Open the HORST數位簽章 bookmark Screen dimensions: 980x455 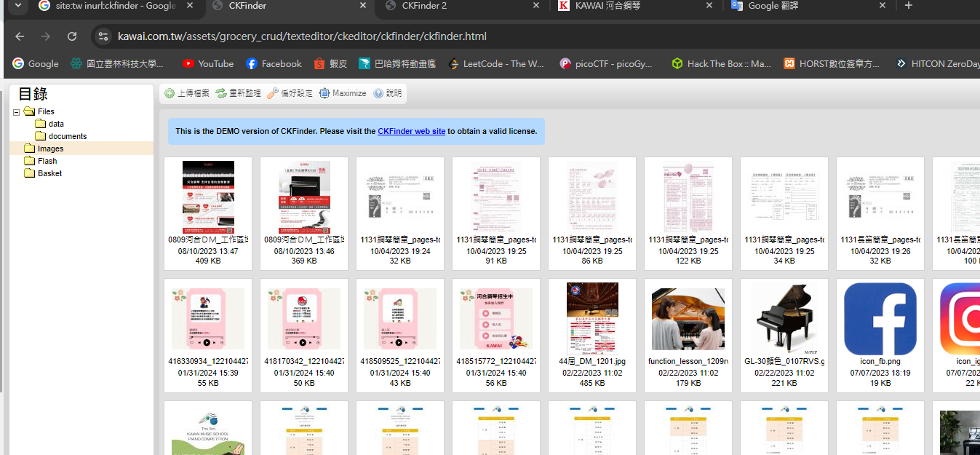(832, 64)
